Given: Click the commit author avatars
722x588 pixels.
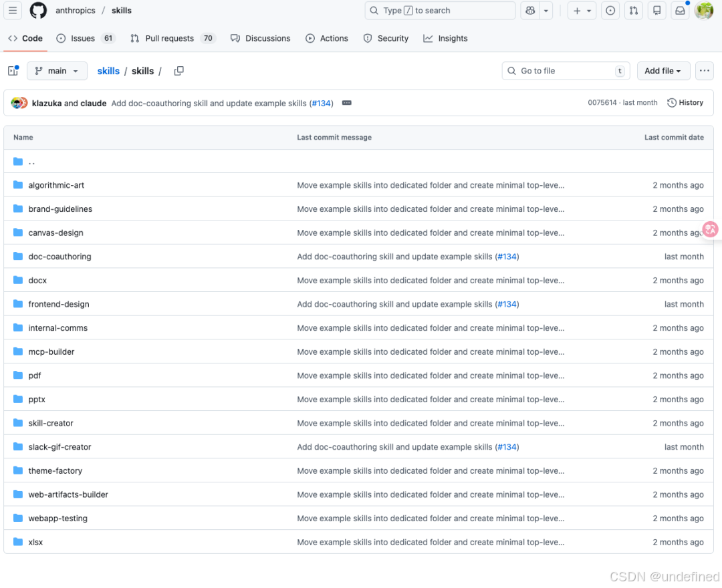Looking at the screenshot, I should coord(19,103).
